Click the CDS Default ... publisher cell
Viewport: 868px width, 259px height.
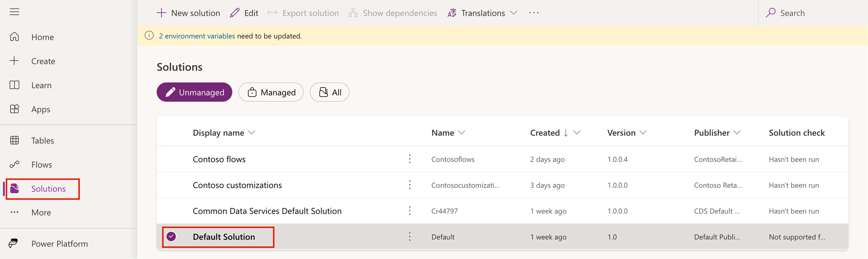coord(717,211)
